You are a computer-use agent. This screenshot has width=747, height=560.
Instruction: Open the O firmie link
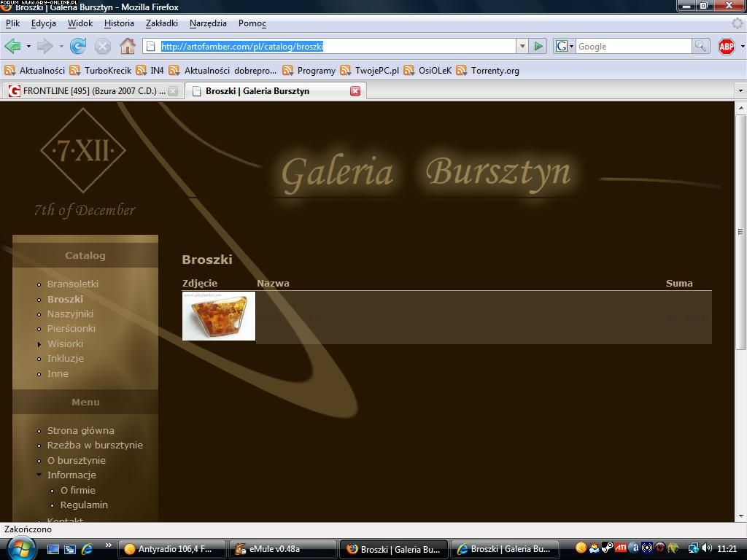point(77,491)
